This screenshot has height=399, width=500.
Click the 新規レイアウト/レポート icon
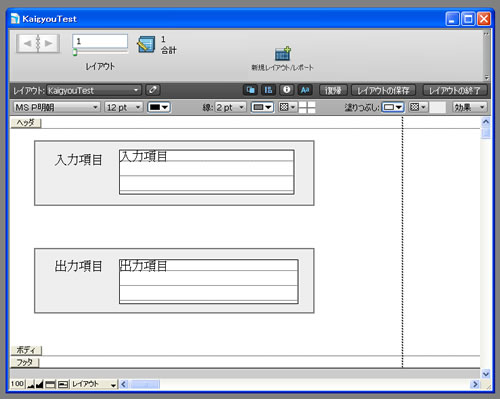coord(282,53)
